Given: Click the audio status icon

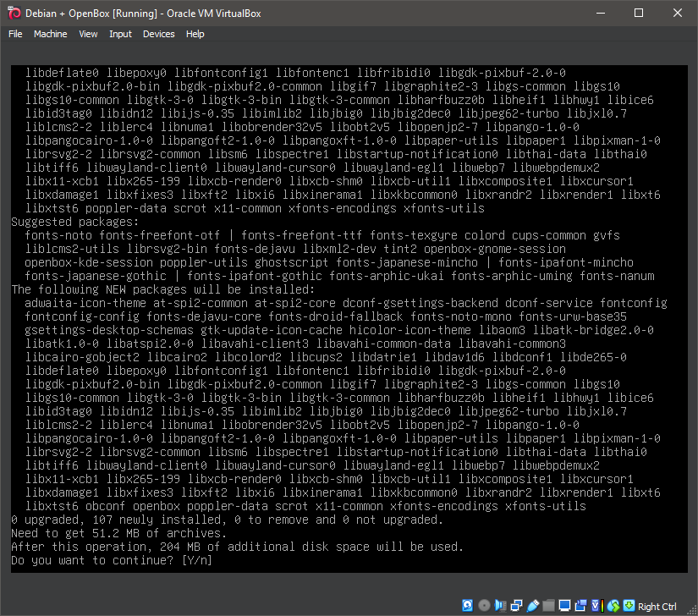Looking at the screenshot, I should click(x=500, y=605).
